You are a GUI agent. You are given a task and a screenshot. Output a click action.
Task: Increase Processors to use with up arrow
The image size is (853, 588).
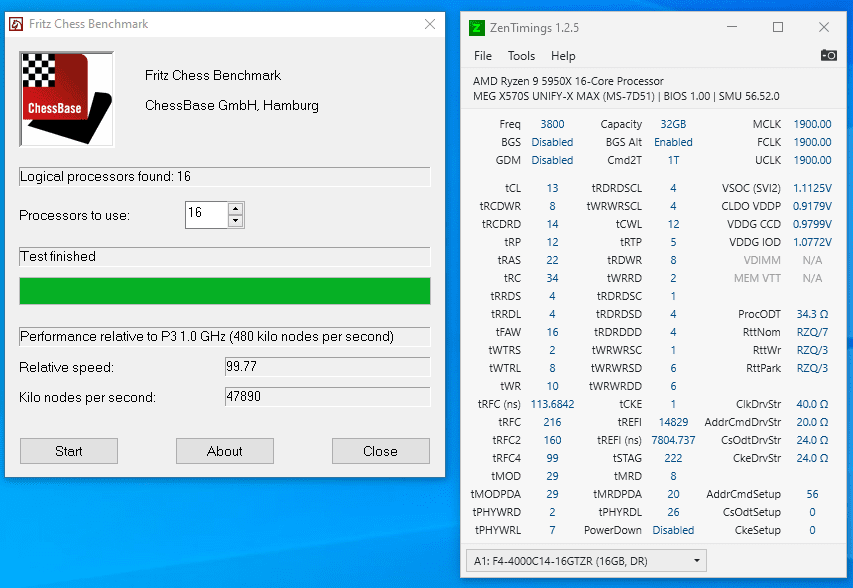click(236, 209)
